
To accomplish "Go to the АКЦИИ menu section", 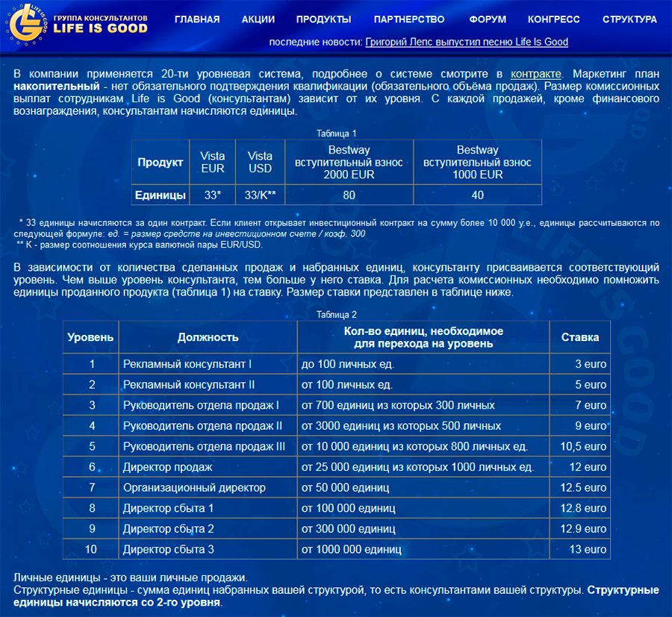I will click(x=258, y=19).
